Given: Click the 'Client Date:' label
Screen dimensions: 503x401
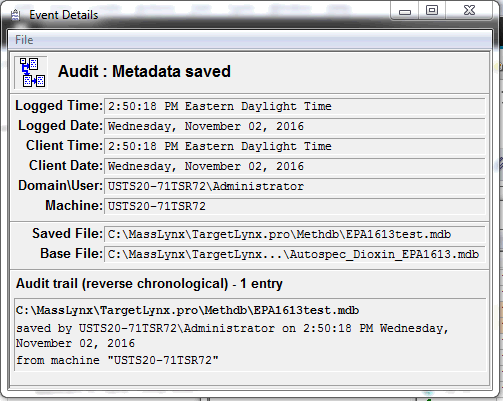Looking at the screenshot, I should pos(66,166).
